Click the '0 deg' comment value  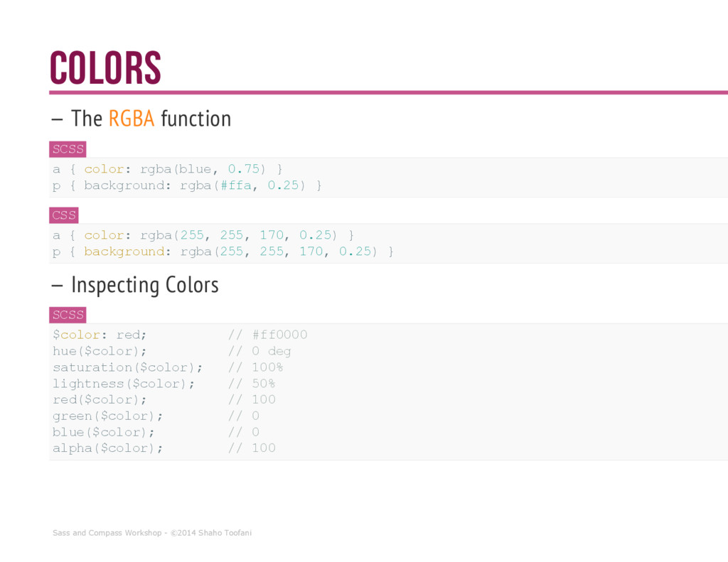tap(272, 351)
